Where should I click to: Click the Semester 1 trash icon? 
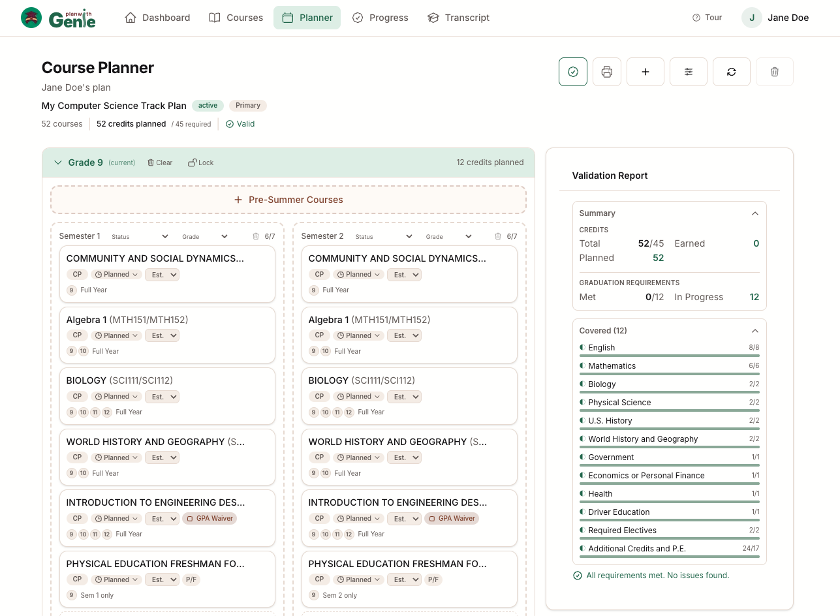point(256,236)
